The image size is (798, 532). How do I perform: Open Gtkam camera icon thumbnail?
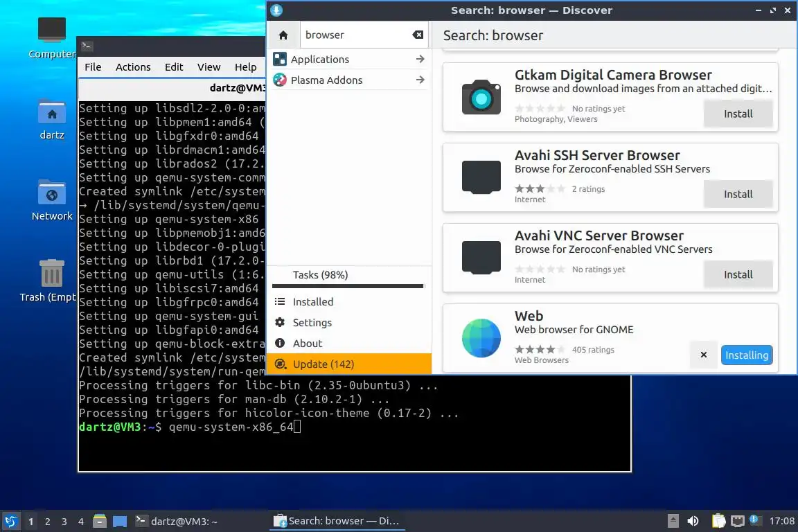[481, 97]
